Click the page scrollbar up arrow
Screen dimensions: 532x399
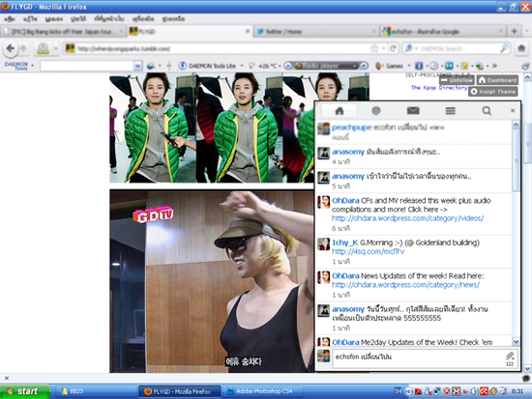[527, 77]
